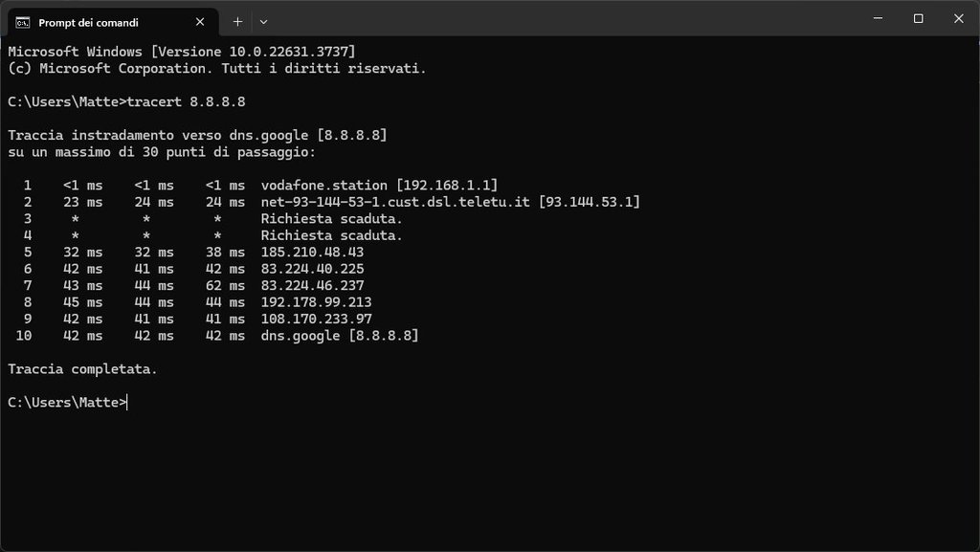Viewport: 980px width, 552px height.
Task: Place cursor at the last C:\Users\Matte> prompt
Action: (68, 403)
